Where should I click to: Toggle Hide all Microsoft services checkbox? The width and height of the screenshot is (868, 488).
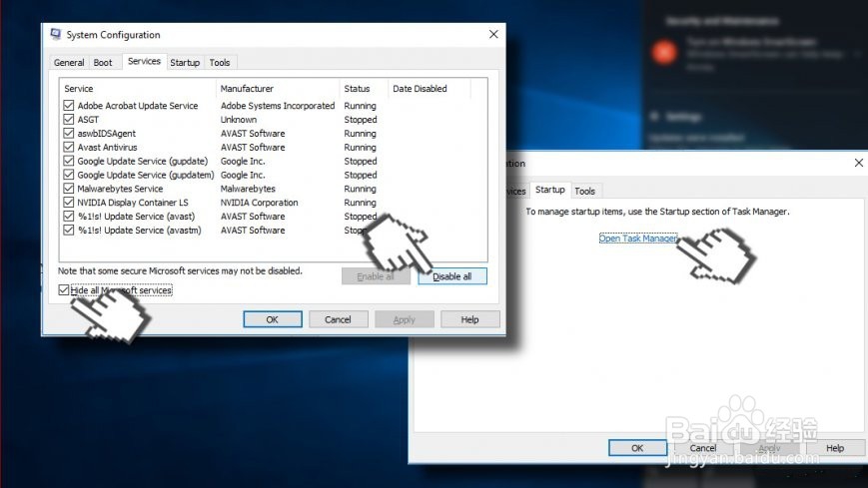[64, 290]
